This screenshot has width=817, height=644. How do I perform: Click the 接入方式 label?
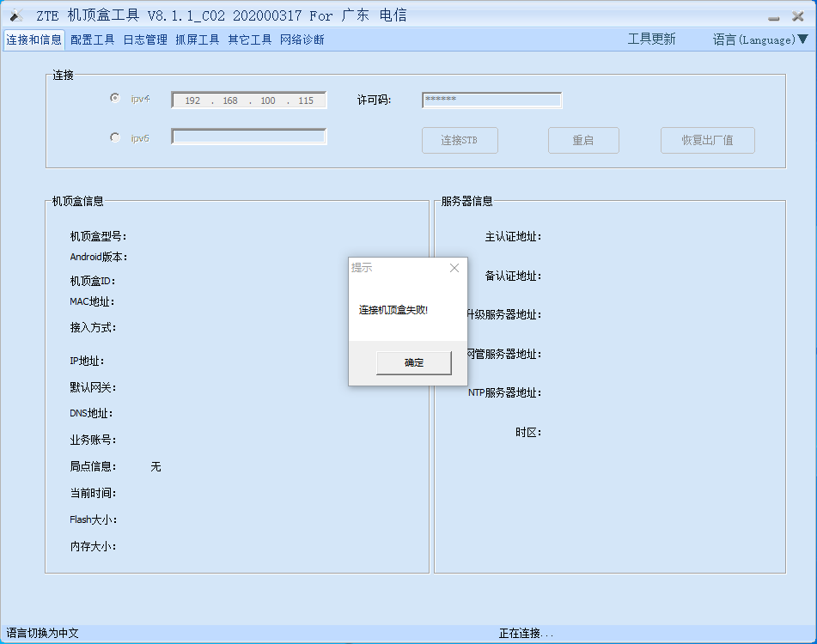[93, 327]
